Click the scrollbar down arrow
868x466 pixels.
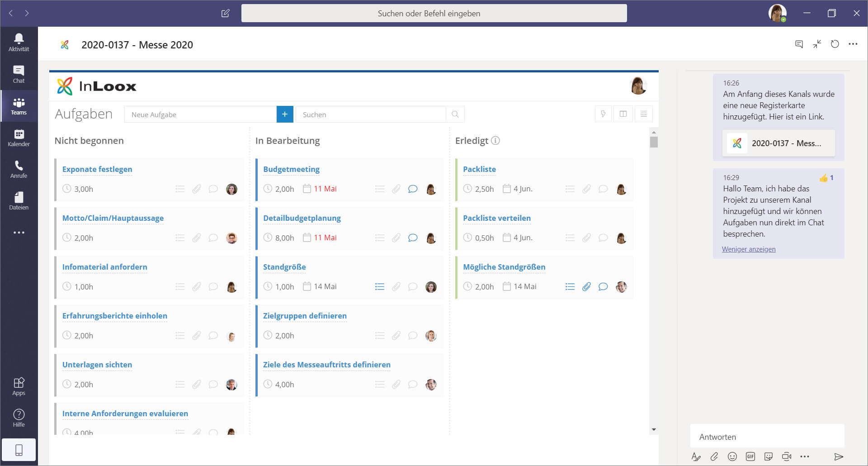[x=654, y=429]
